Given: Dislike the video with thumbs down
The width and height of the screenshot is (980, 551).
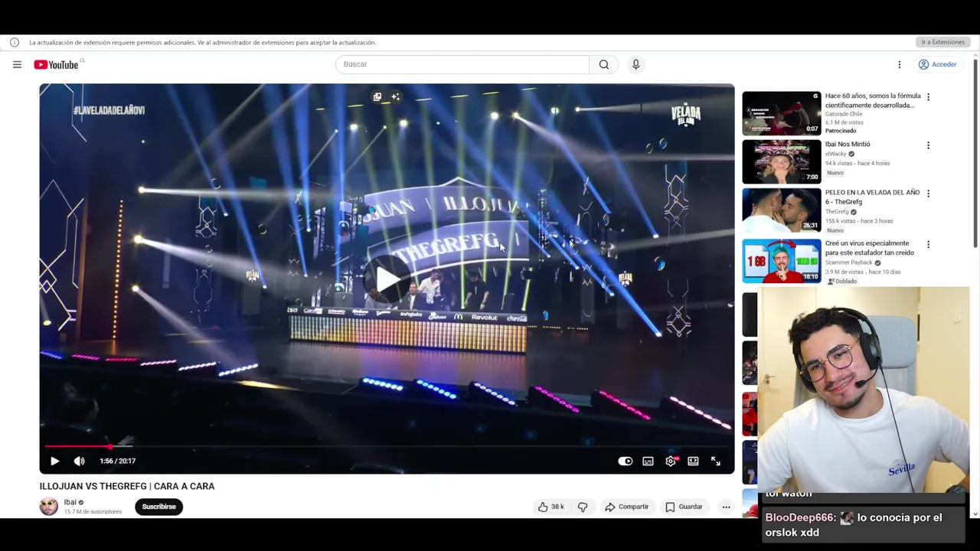Looking at the screenshot, I should click(583, 507).
